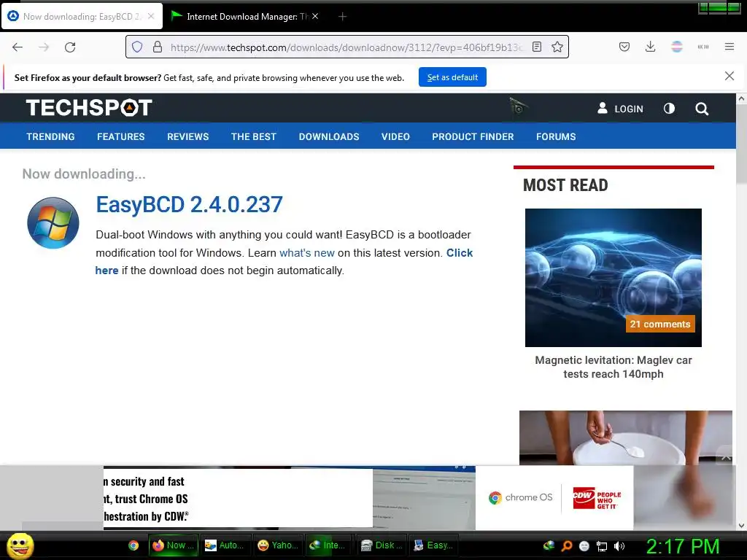Switch to Internet Download Manager tab
The height and width of the screenshot is (560, 747).
[x=245, y=17]
